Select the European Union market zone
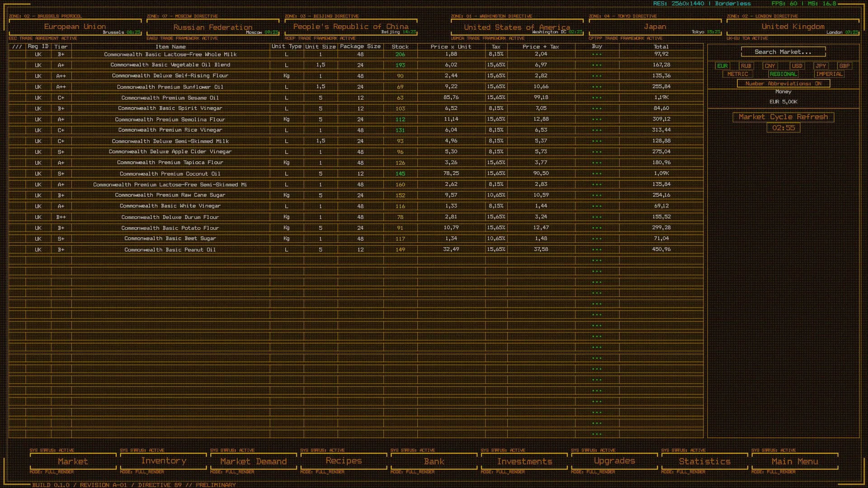This screenshot has width=868, height=488. coord(75,27)
